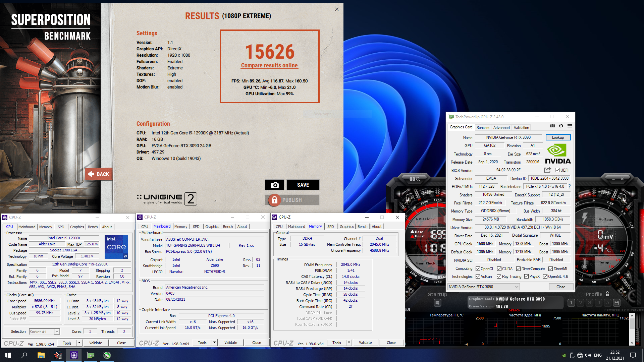Expand Tools dropdown arrow in CPU tab window
644x362 pixels.
[79, 343]
